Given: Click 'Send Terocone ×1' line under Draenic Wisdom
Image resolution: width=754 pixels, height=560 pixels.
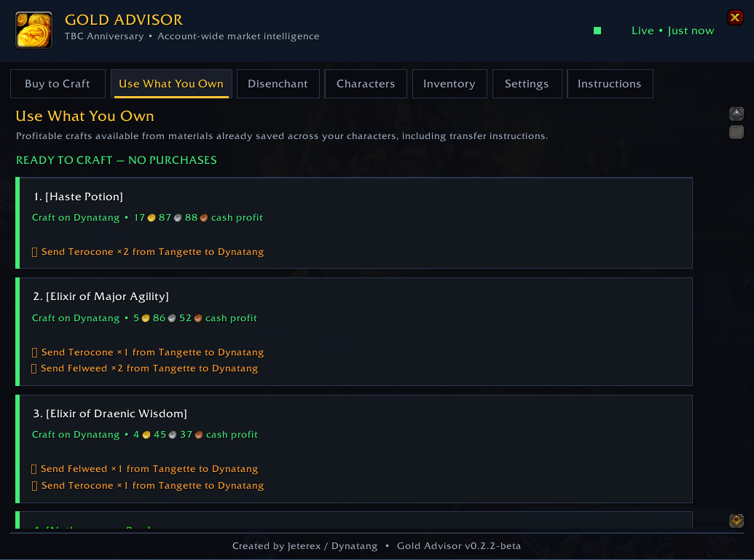Looking at the screenshot, I should coord(152,486).
